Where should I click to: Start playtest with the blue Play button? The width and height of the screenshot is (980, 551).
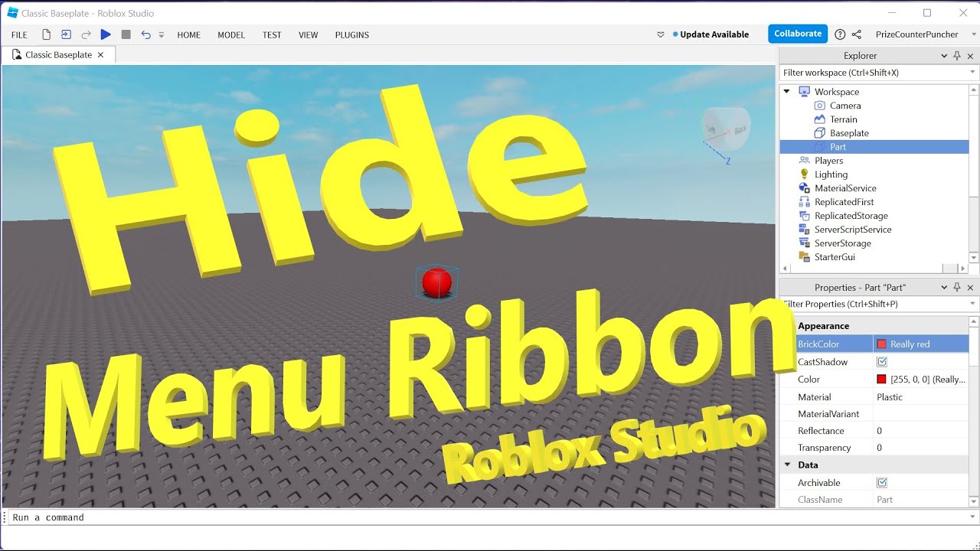(x=106, y=34)
